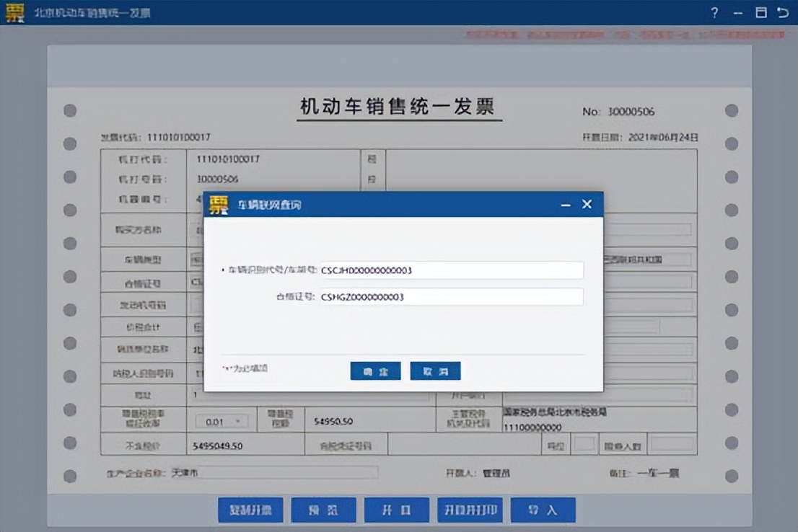Click the 开具并打印 issue and print button
The image size is (798, 532).
470,510
